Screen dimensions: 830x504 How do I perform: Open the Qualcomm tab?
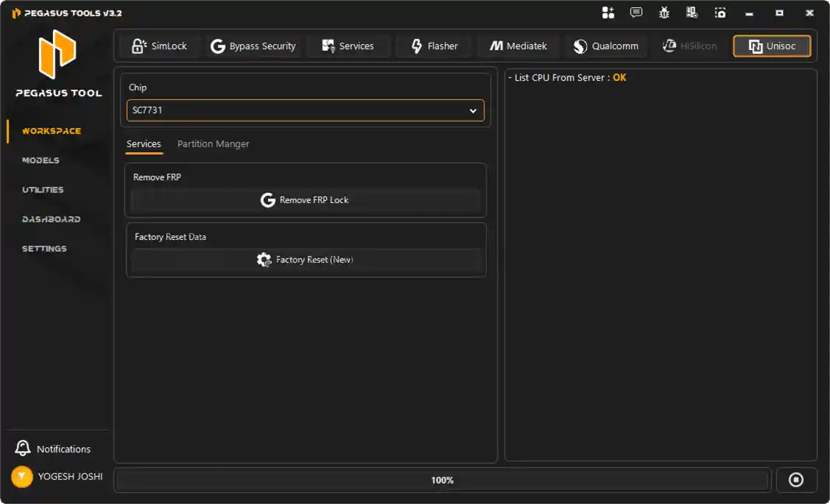[606, 46]
